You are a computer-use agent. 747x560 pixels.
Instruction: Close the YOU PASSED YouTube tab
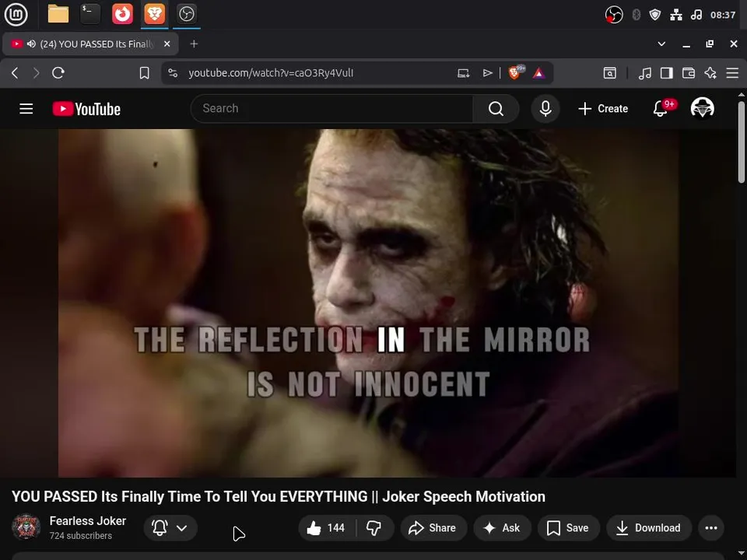[167, 44]
